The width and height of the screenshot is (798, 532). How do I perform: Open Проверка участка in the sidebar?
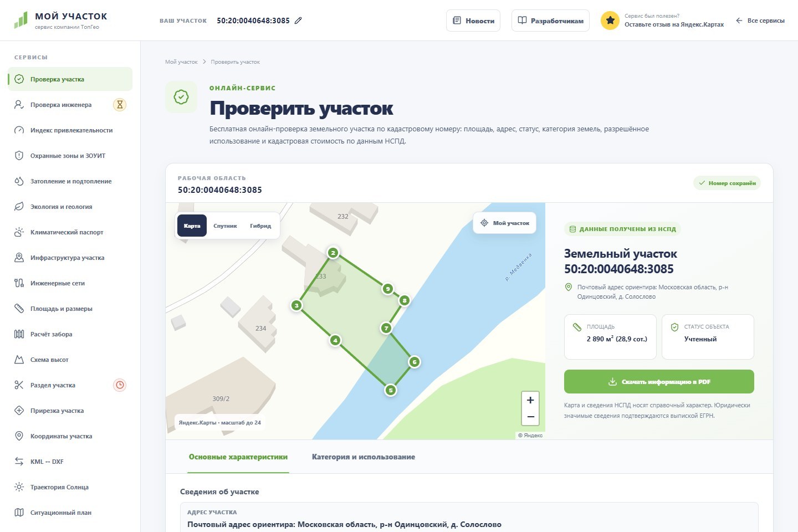pyautogui.click(x=70, y=79)
